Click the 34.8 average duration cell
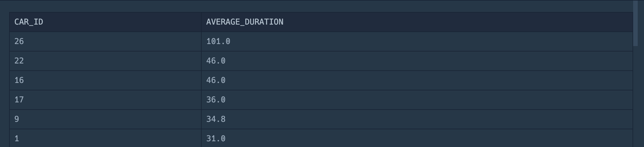This screenshot has height=147, width=644. point(417,119)
